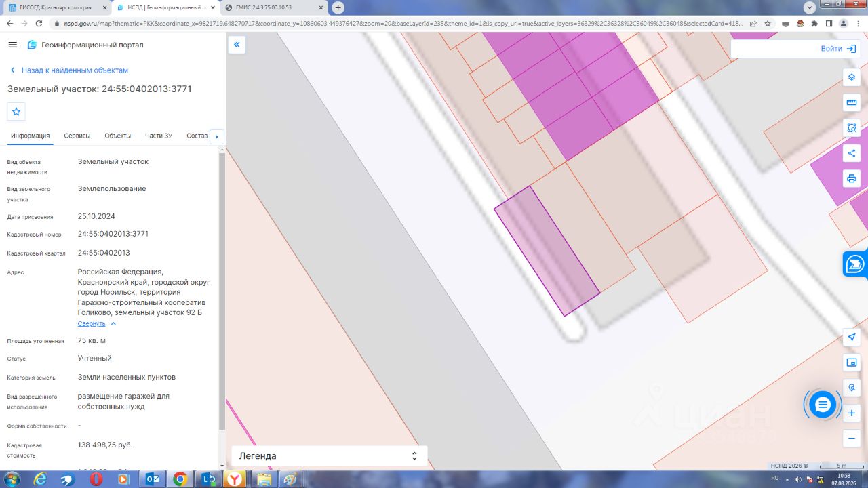Show more tabs with the right arrow
The height and width of the screenshot is (488, 868).
click(x=217, y=136)
